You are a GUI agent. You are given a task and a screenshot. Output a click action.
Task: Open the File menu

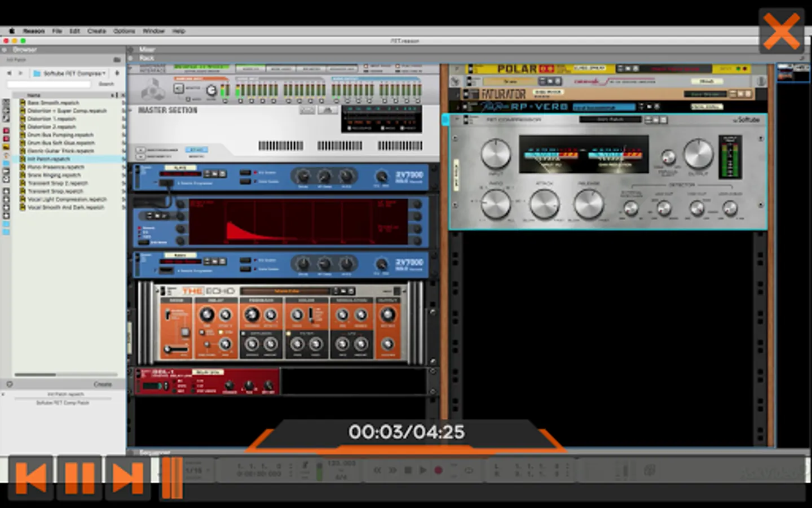pyautogui.click(x=57, y=31)
